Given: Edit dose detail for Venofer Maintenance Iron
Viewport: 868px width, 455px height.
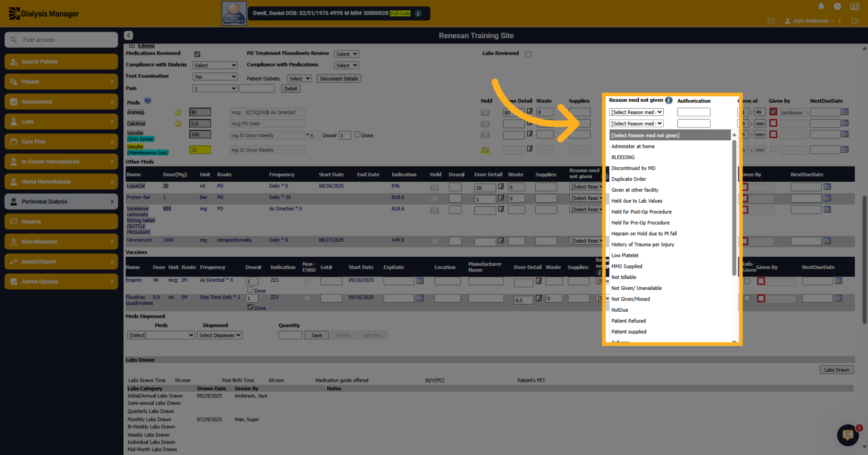Looking at the screenshot, I should pyautogui.click(x=529, y=148).
